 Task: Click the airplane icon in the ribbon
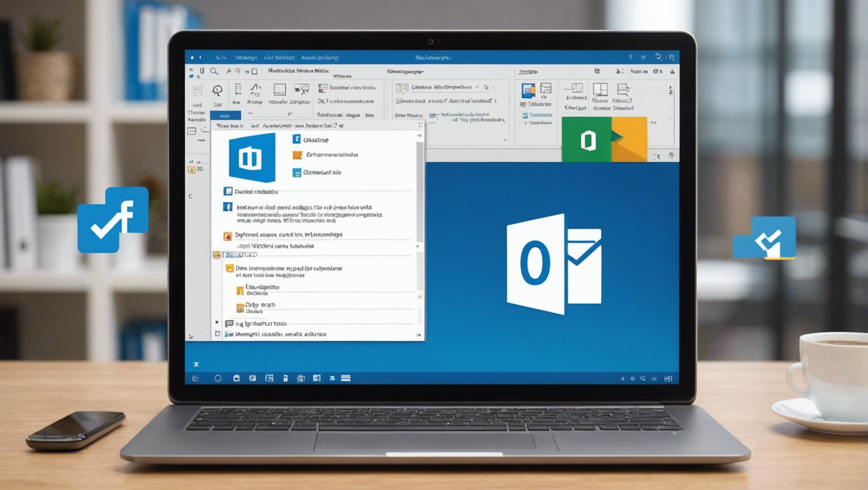click(322, 101)
